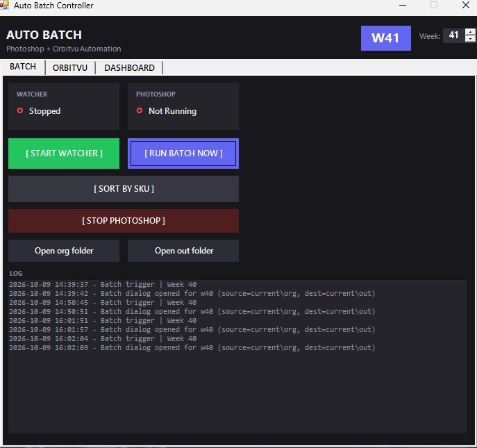The height and width of the screenshot is (448, 477).
Task: Click the Watcher red status indicator
Action: [20, 110]
